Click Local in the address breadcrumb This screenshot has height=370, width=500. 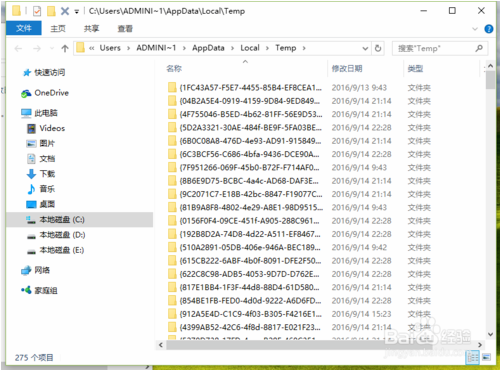(x=250, y=48)
